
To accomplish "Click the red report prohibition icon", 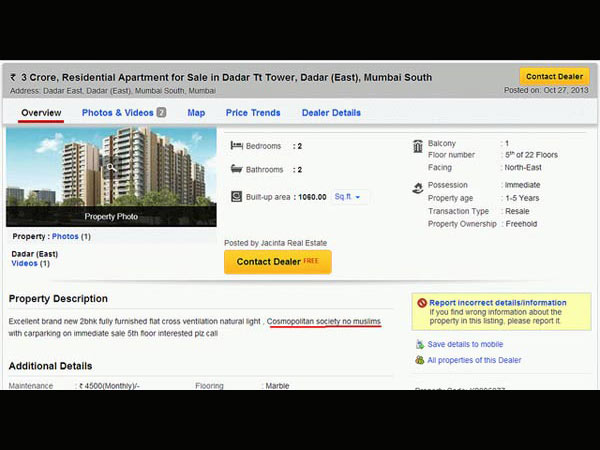I will (422, 303).
